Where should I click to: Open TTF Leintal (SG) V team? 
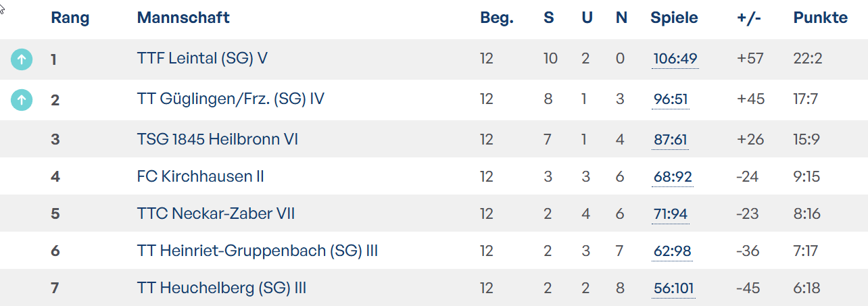pyautogui.click(x=202, y=59)
